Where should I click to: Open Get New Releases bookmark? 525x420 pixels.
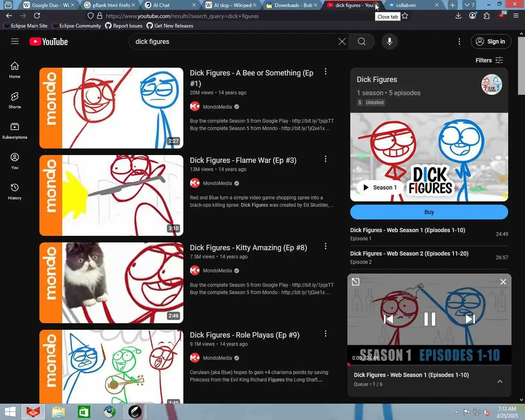(x=170, y=26)
